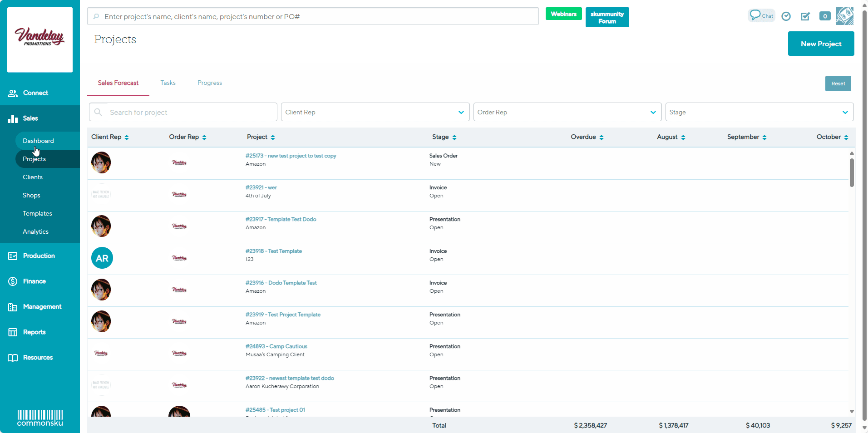Click the notification counter badge
868x433 pixels.
[824, 16]
